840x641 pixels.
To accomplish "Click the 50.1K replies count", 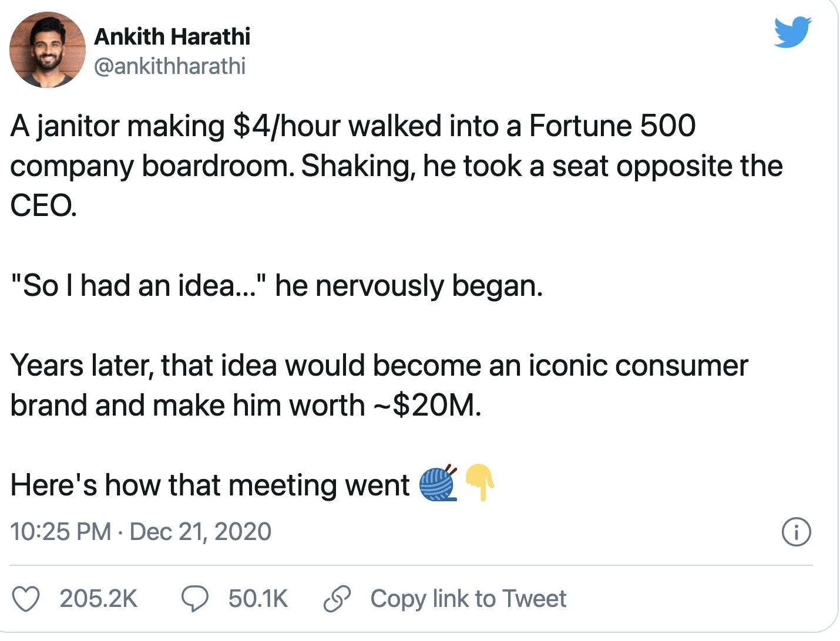I will tap(258, 599).
